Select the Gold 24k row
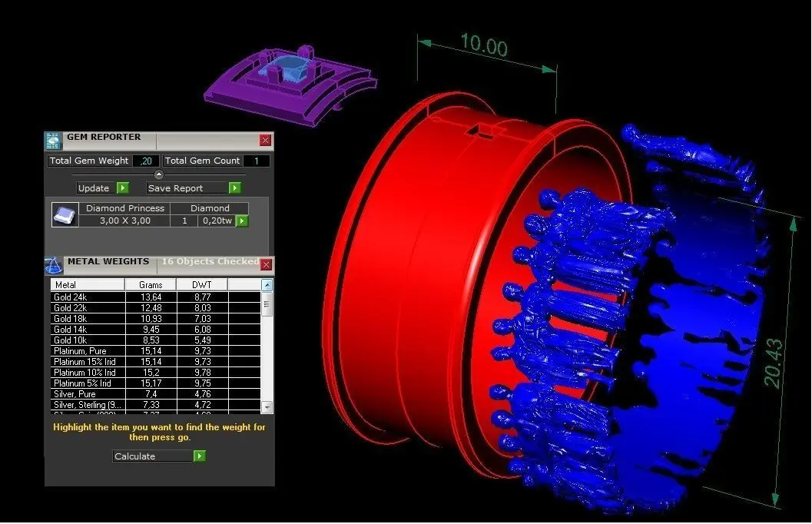 [155, 297]
